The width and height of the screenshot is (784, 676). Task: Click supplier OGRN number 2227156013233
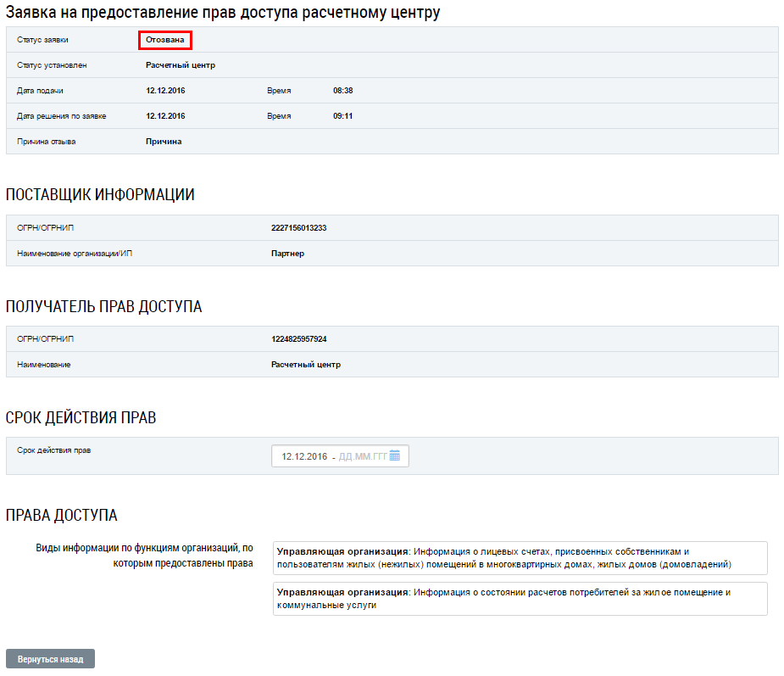(298, 228)
